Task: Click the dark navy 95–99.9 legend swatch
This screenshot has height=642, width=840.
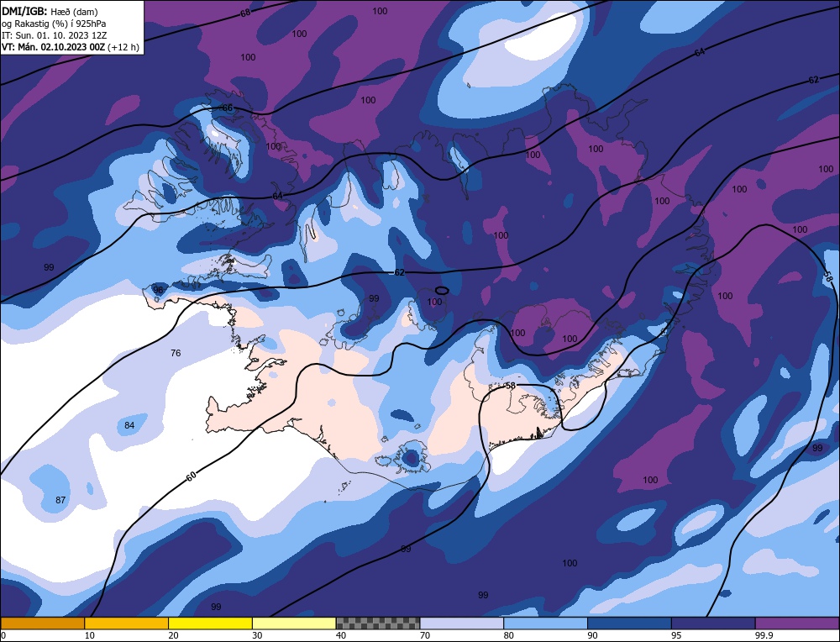Action: (x=713, y=624)
